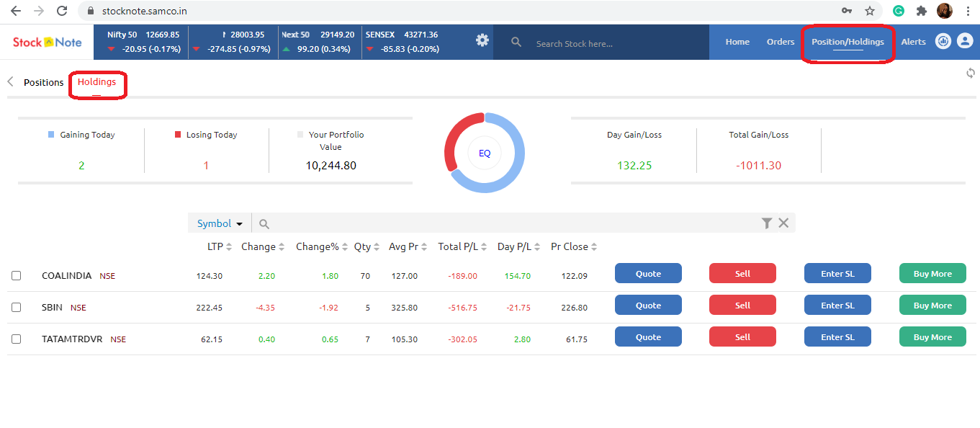Screen dimensions: 980x428
Task: Click the blue Gaining Today legend swatch
Action: (51, 135)
